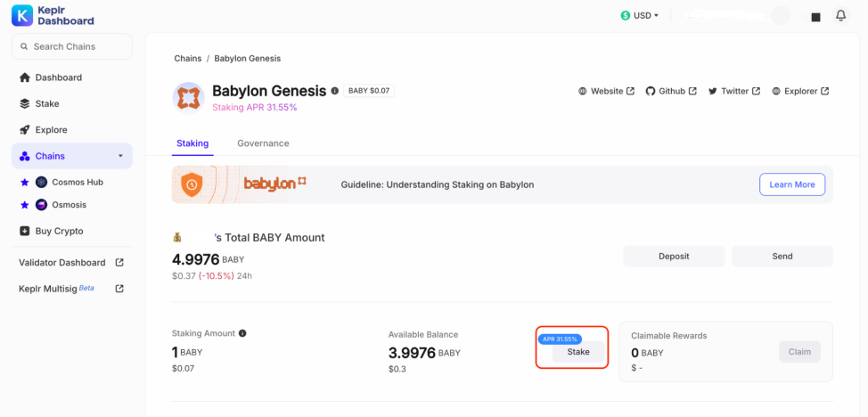868x417 pixels.
Task: Click the green dollar currency icon
Action: tap(625, 15)
